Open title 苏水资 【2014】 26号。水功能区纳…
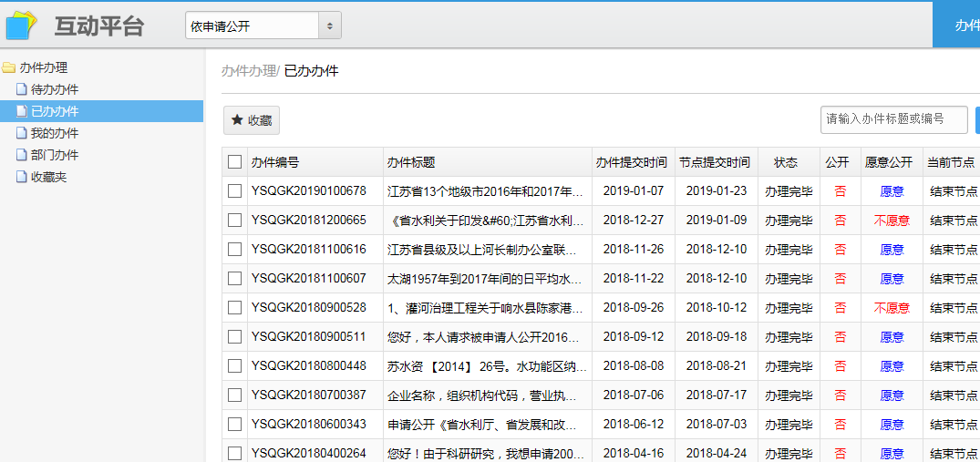 486,365
